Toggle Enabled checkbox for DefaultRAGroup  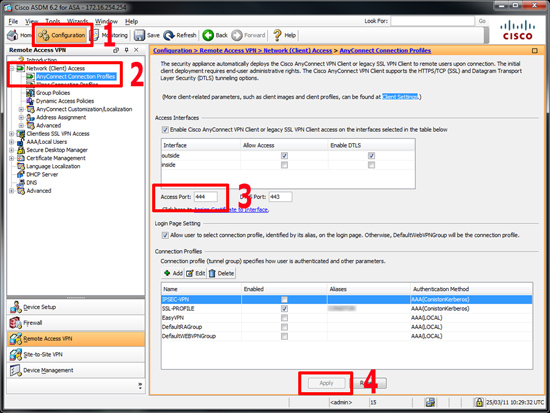click(284, 327)
